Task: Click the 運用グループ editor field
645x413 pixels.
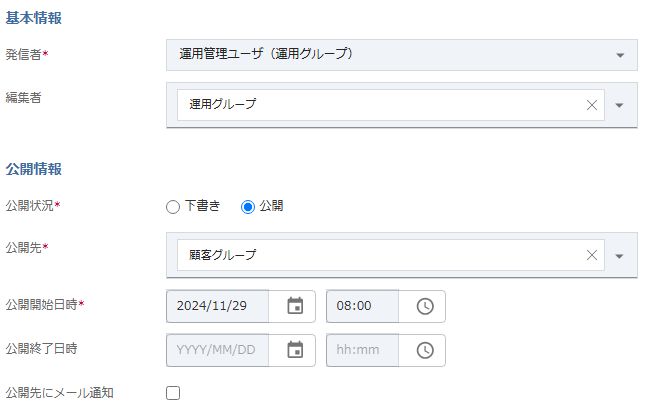Action: click(x=380, y=105)
